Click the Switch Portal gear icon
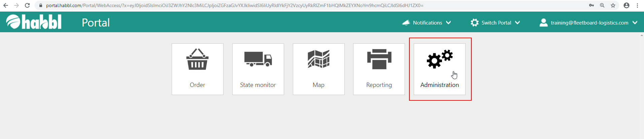 [x=474, y=22]
